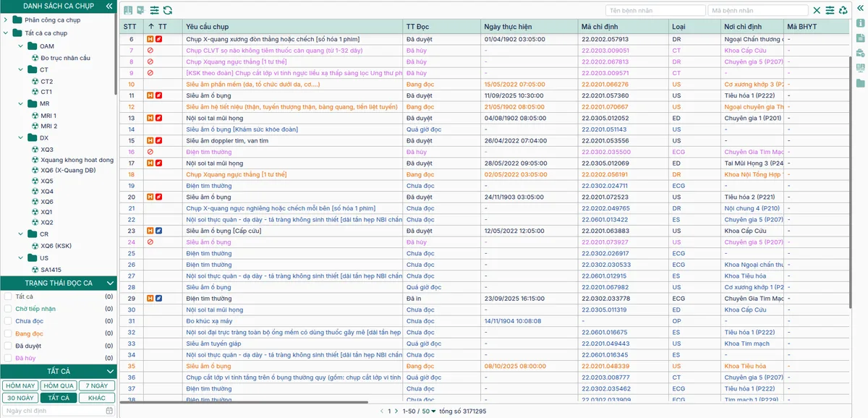This screenshot has width=868, height=418.
Task: Click the selected TẤT CẢ date filter button
Action: [59, 398]
